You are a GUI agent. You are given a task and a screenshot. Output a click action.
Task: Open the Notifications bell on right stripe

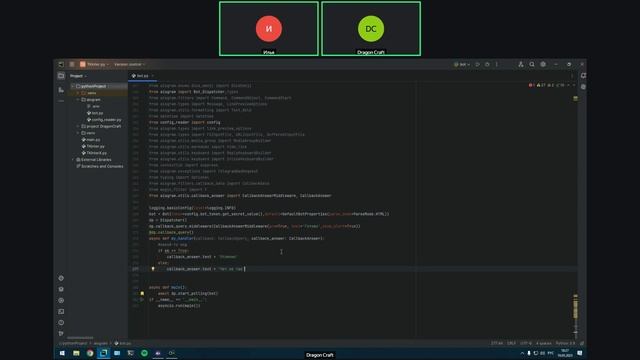tap(583, 76)
